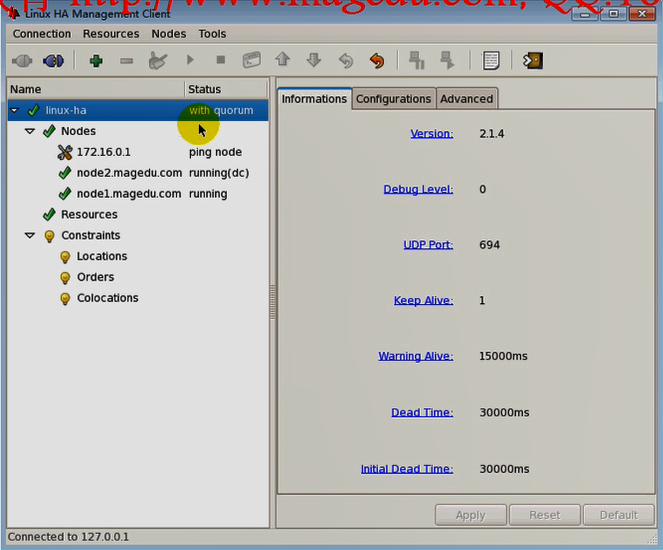663x550 pixels.
Task: Click the lightbulb icon beside Colocations
Action: (65, 298)
